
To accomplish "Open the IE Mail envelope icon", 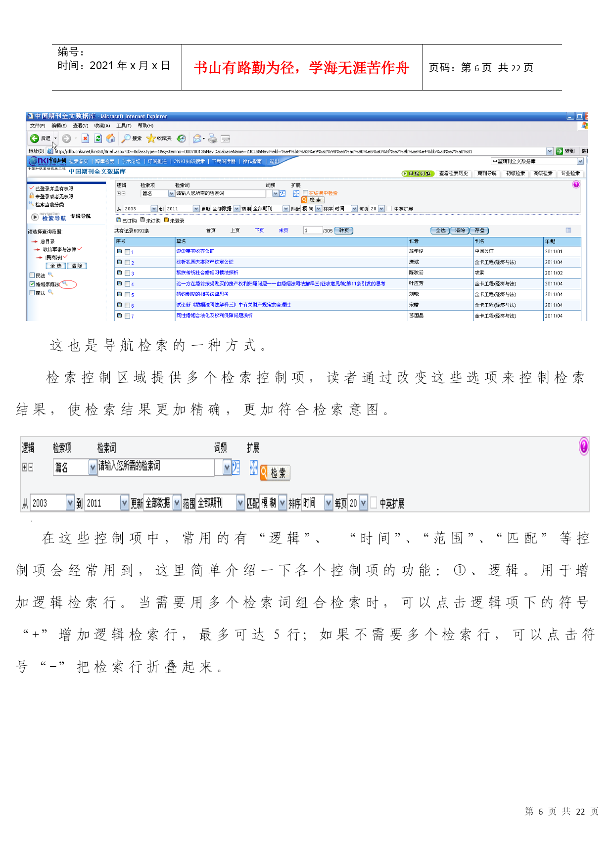I will (197, 138).
